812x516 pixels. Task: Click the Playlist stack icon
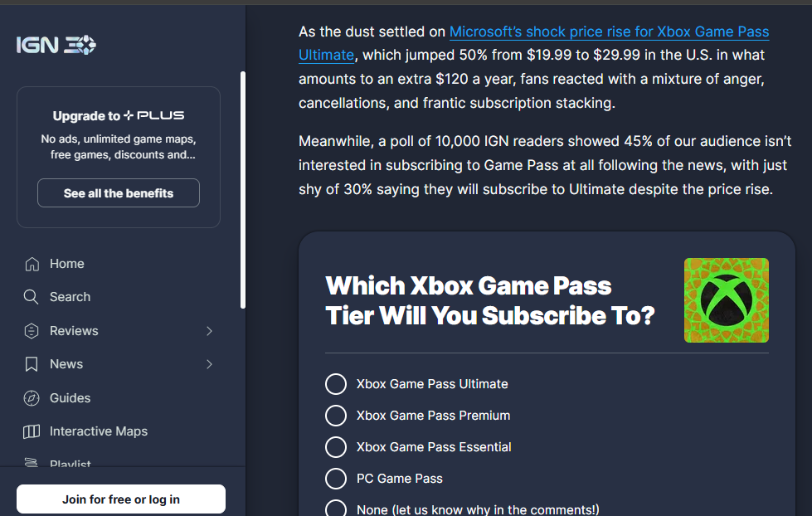point(32,463)
